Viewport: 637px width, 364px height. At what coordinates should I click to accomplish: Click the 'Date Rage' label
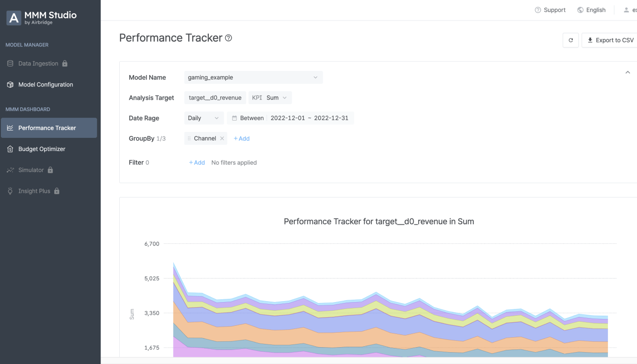point(144,118)
